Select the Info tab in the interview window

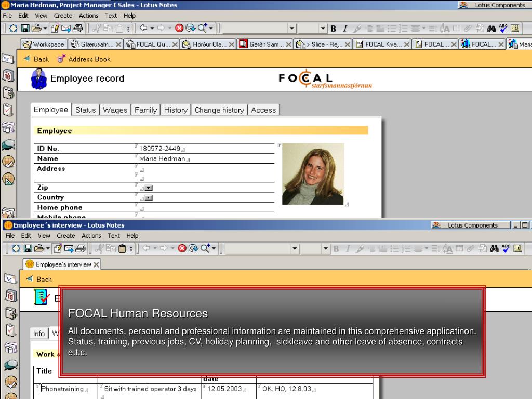(38, 334)
